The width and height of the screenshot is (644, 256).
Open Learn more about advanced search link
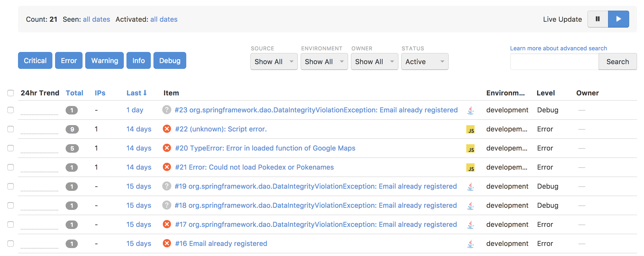559,48
